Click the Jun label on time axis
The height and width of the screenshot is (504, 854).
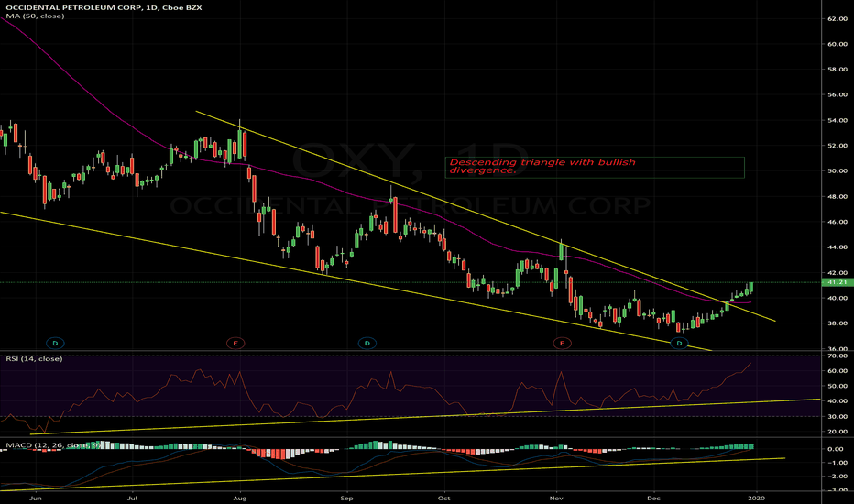pos(36,498)
